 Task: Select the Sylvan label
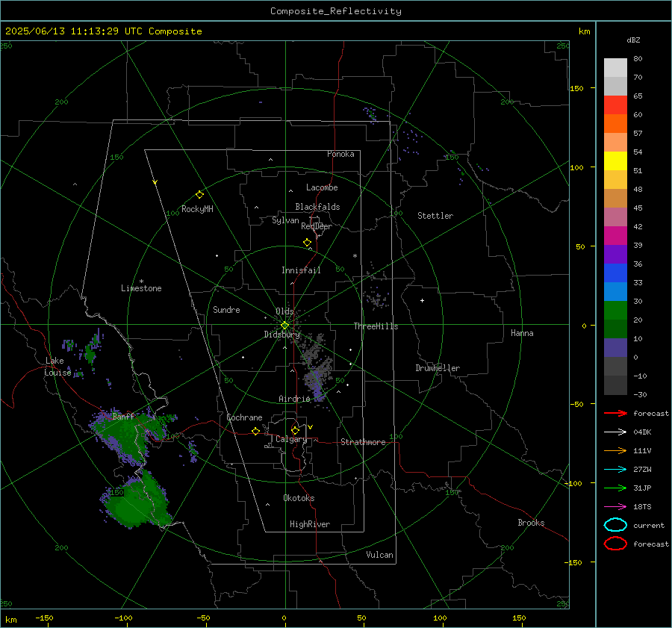(x=285, y=220)
